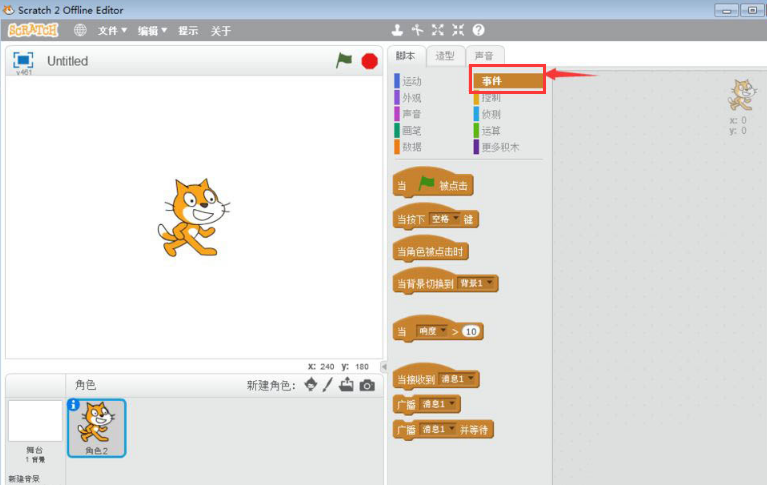Image resolution: width=767 pixels, height=485 pixels.
Task: Select the 外观 block category
Action: 408,98
